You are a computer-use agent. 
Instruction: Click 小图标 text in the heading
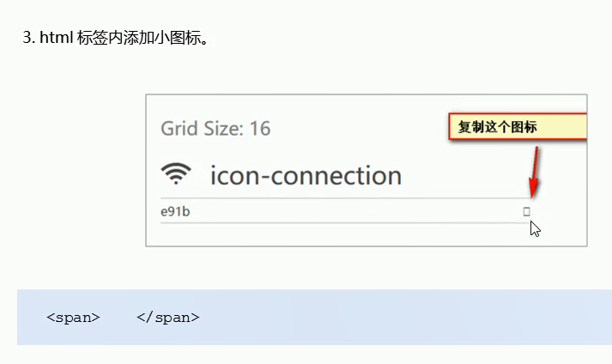[x=177, y=38]
